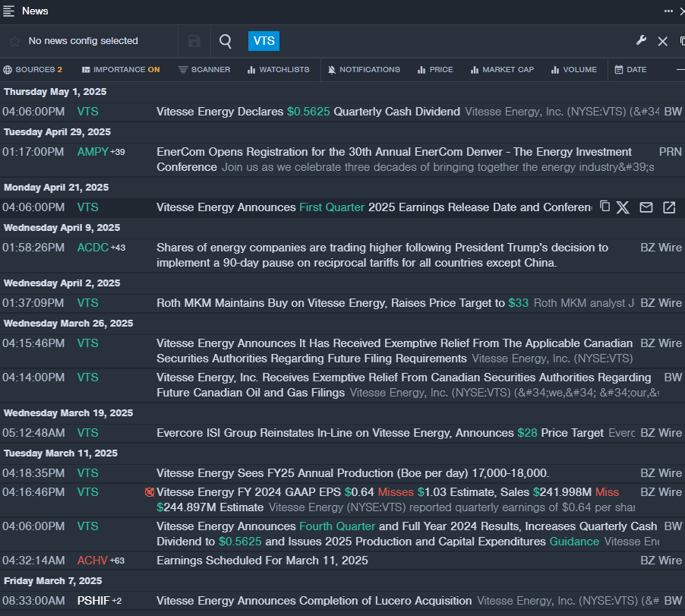Click the red target icon beside FY 2024 EPS headline
The width and height of the screenshot is (685, 616).
(x=150, y=492)
